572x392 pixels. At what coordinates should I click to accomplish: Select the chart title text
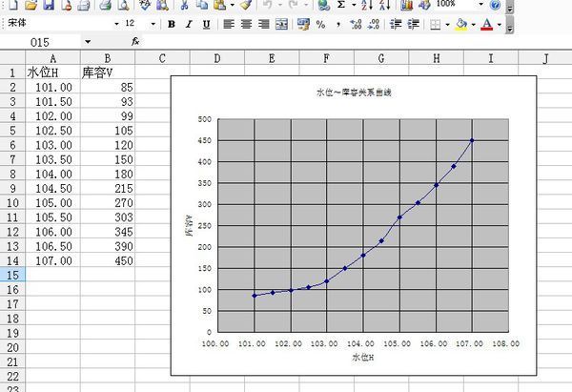(x=354, y=93)
